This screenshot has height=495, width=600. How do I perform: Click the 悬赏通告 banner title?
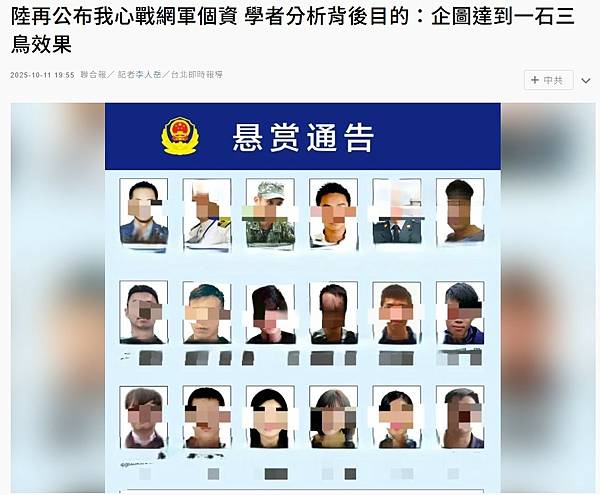pos(303,137)
